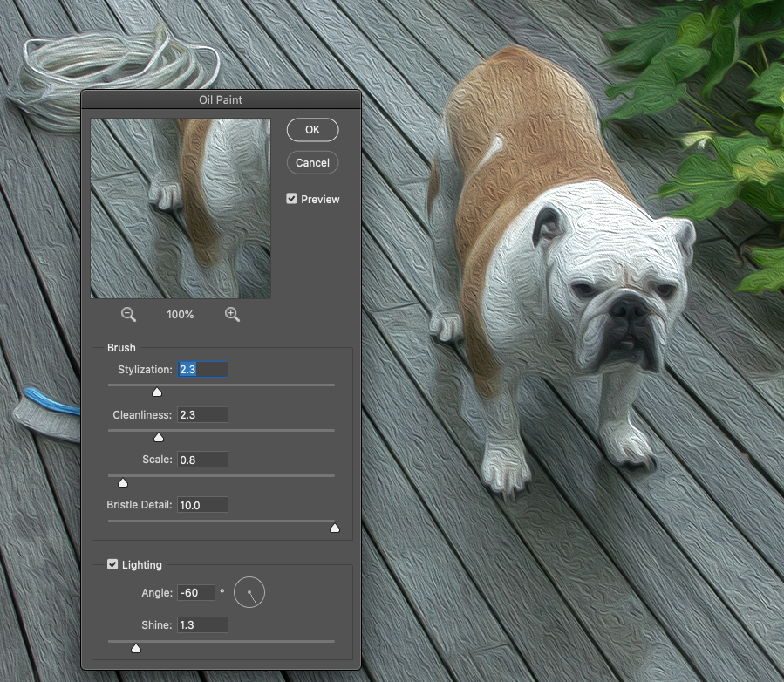784x682 pixels.
Task: Cancel the Oil Paint dialog
Action: click(x=312, y=162)
